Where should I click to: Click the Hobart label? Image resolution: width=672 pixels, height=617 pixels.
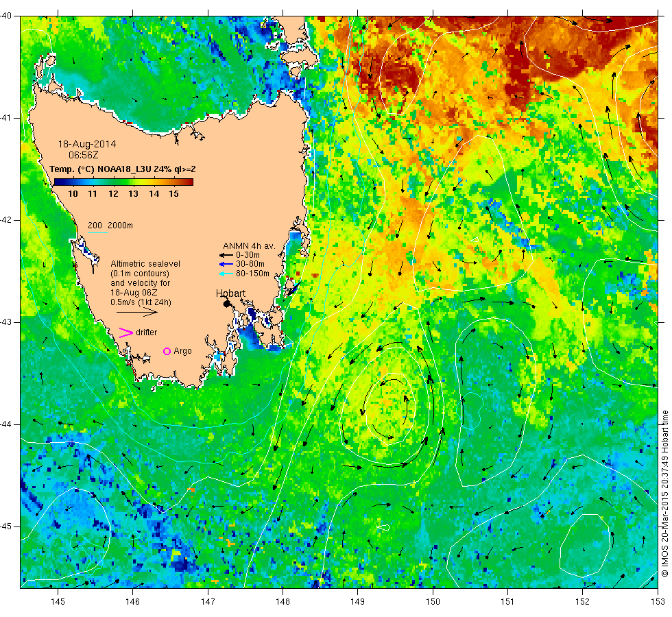[x=230, y=293]
